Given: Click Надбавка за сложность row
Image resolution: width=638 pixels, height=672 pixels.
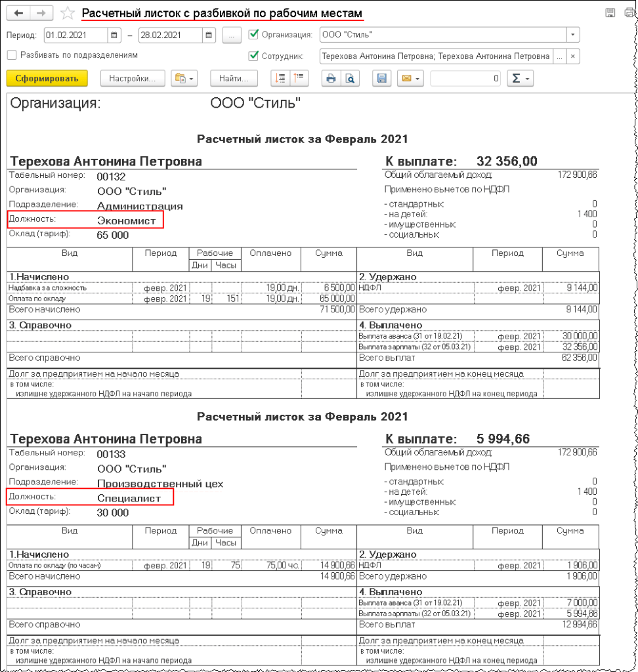Looking at the screenshot, I should click(181, 288).
